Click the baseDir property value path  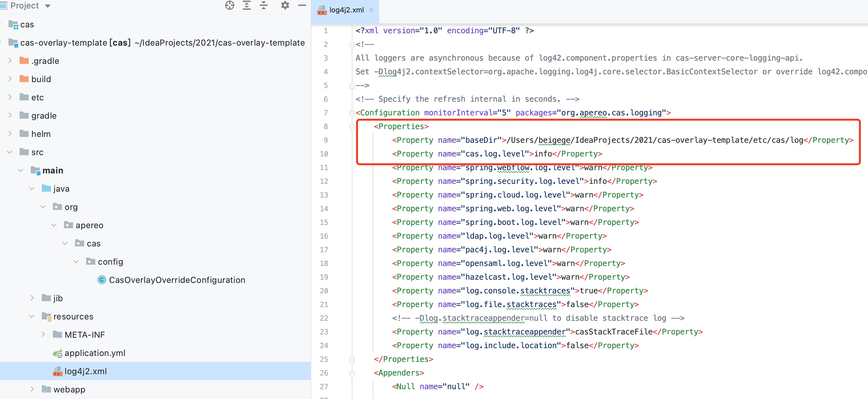(655, 140)
